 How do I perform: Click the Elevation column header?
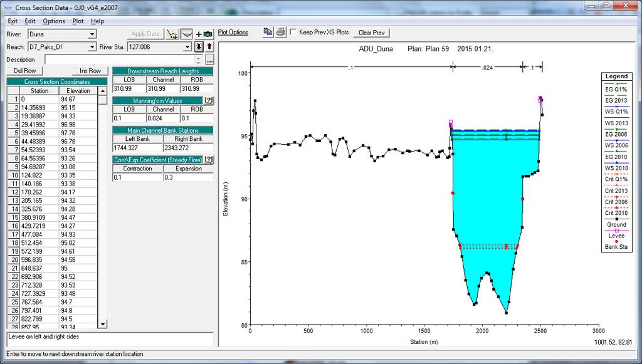click(x=78, y=91)
